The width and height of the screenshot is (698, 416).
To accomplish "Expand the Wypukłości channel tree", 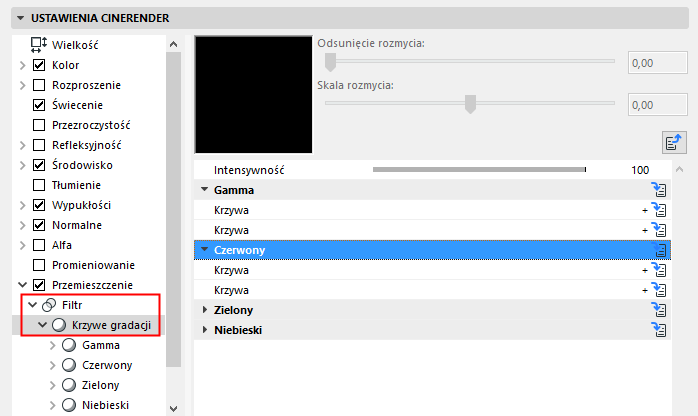I will [x=23, y=206].
